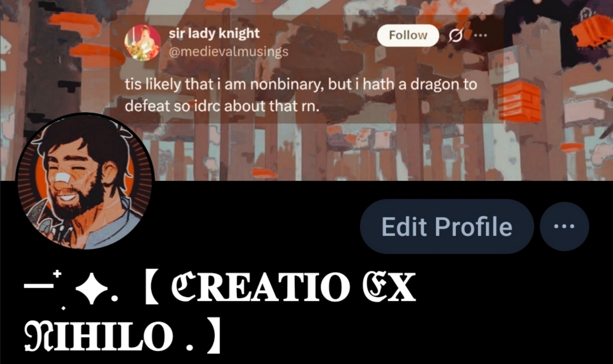Open the bearded man profile picture
This screenshot has height=364, width=613.
pos(85,181)
